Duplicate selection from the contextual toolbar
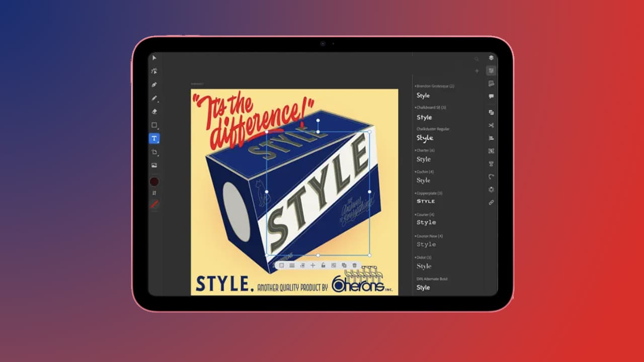 pos(345,265)
